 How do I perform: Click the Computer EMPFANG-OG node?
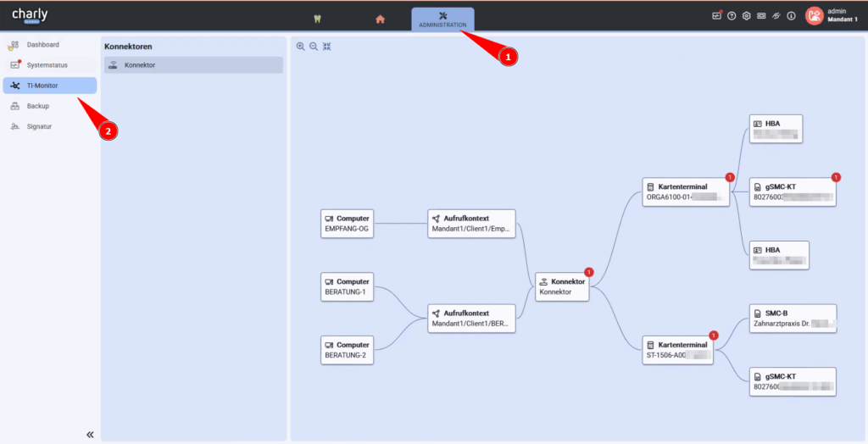click(347, 223)
